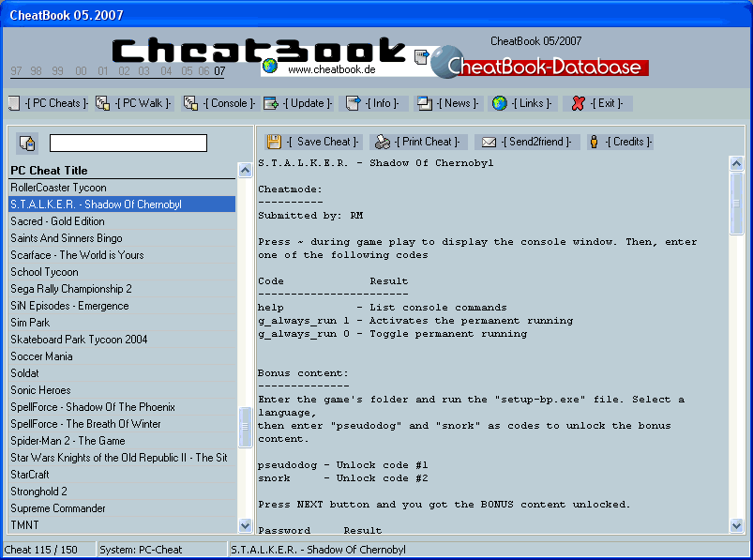Select SpellForce - The Breath Of Winter

coord(122,424)
